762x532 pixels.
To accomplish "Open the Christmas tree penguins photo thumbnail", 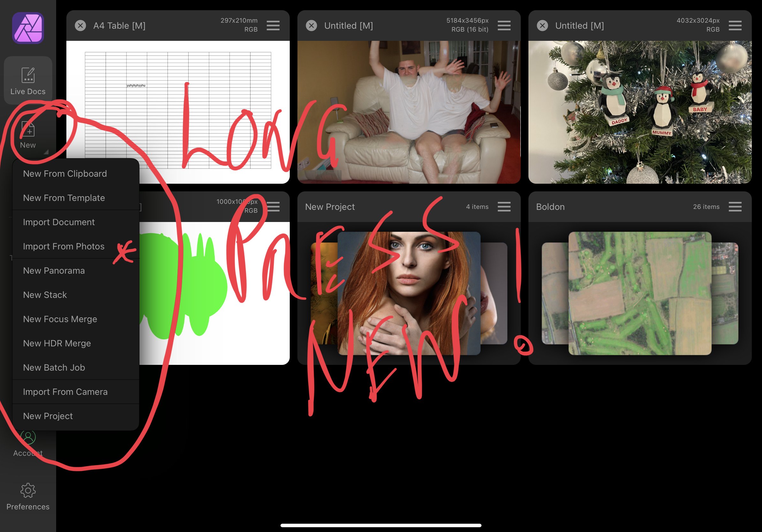I will coord(640,112).
